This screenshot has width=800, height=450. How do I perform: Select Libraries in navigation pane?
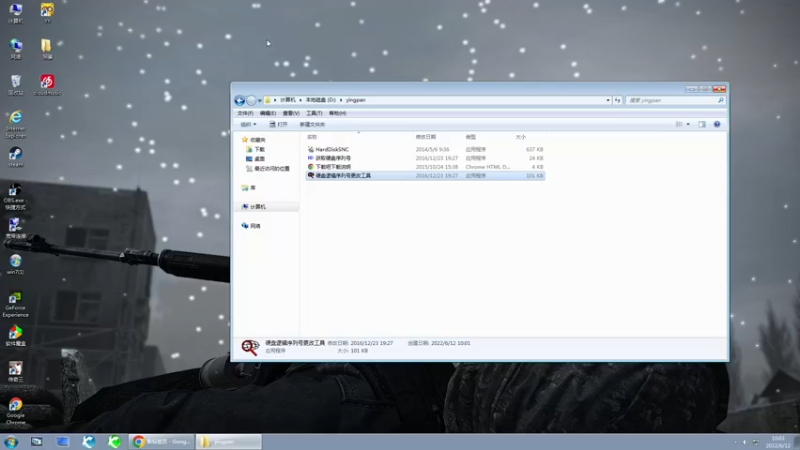[248, 188]
